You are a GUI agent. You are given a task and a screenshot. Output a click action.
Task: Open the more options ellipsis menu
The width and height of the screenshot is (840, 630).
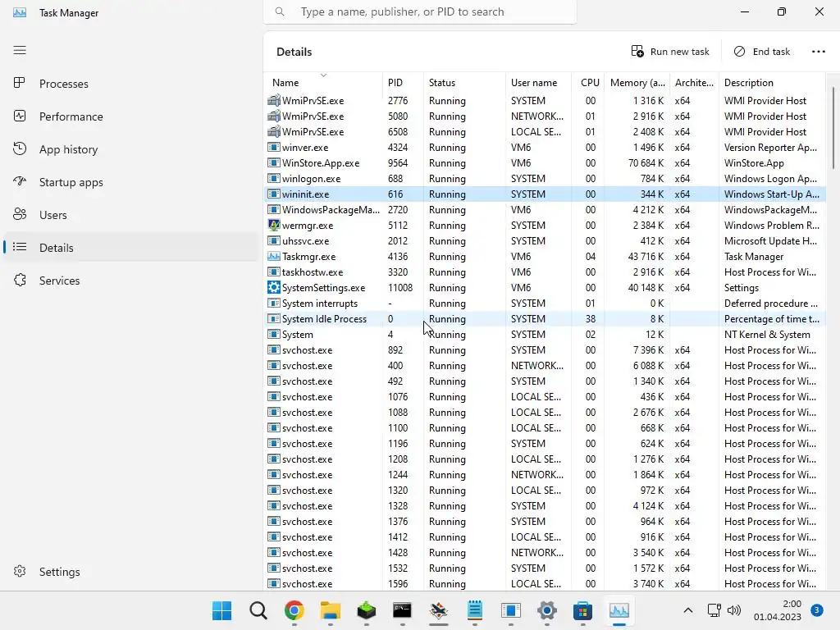[818, 52]
